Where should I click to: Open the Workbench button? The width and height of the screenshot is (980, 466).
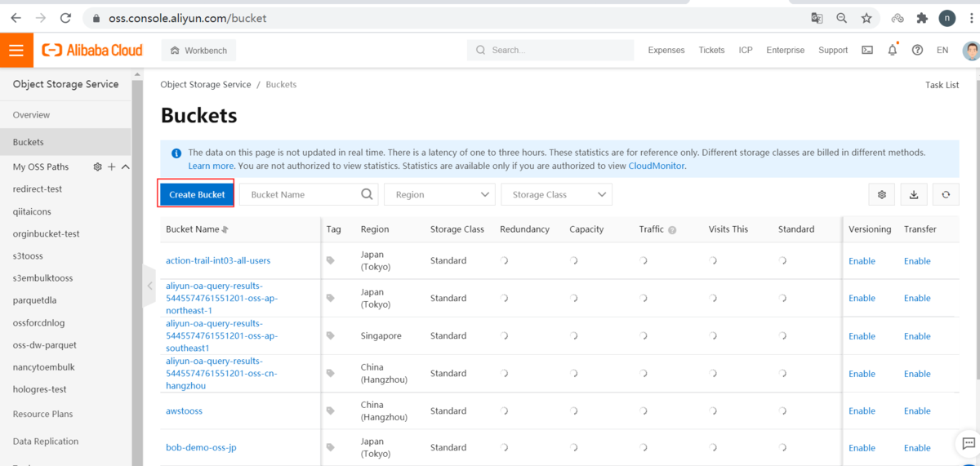pos(199,51)
